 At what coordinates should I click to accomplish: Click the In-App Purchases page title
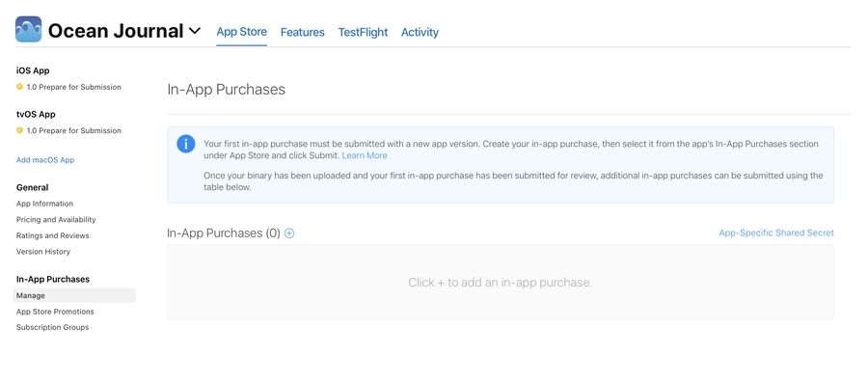227,90
